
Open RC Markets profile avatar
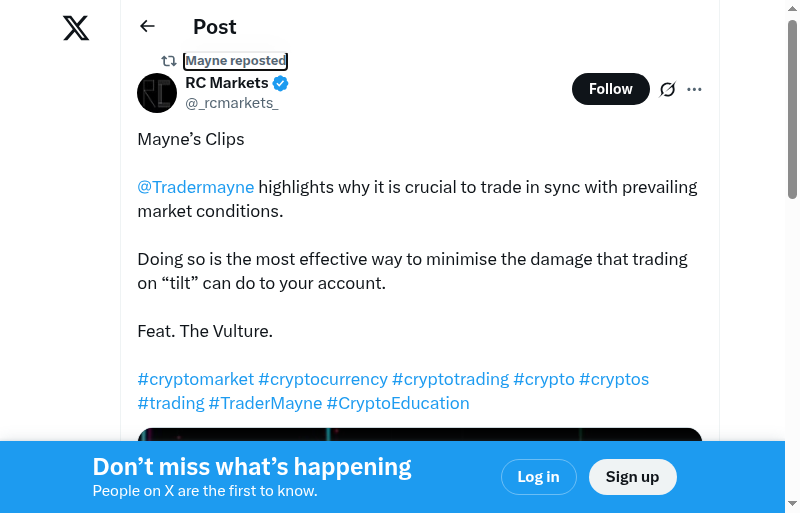point(157,93)
